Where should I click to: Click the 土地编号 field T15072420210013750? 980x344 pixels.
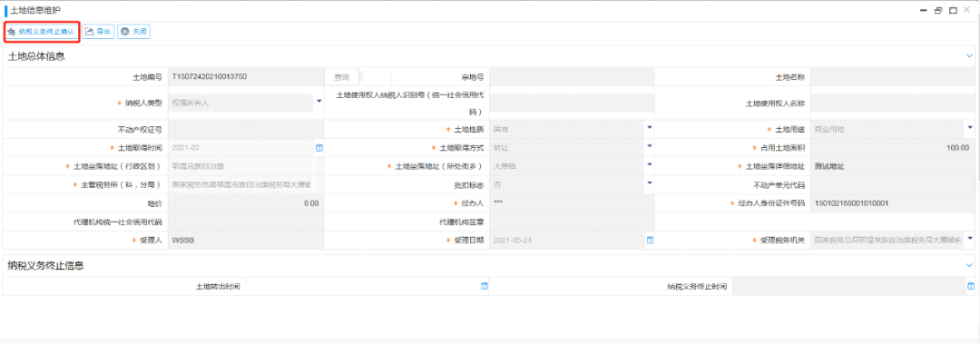[246, 77]
